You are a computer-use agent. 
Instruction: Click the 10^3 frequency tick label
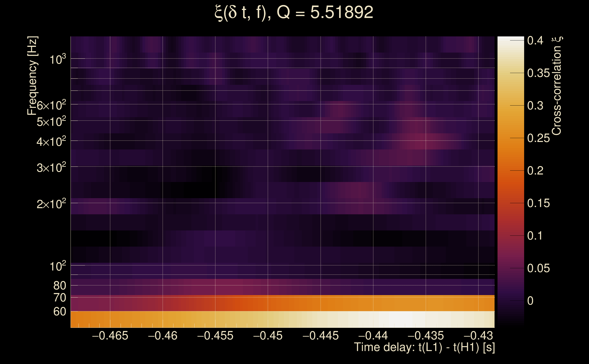coord(57,59)
